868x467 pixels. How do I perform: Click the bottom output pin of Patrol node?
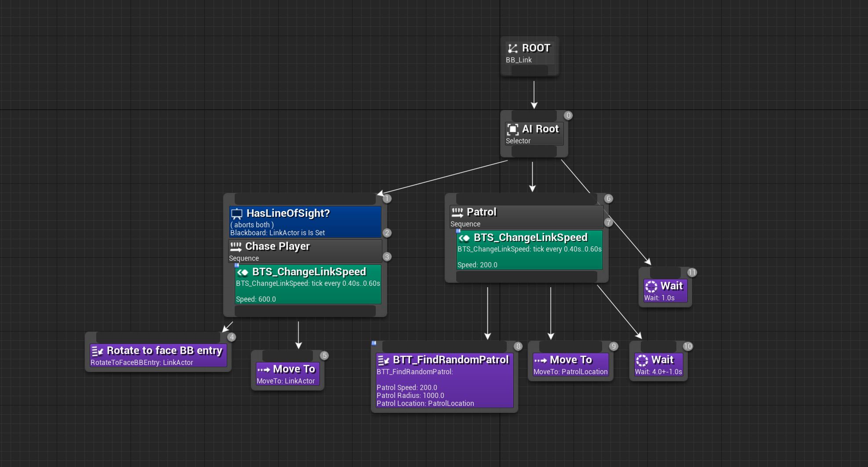527,277
